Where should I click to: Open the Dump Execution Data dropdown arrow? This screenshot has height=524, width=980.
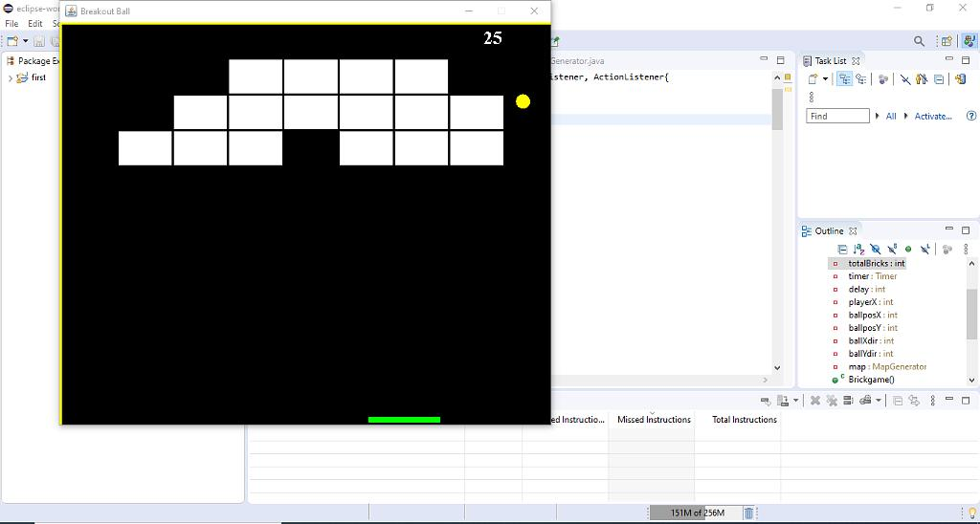coord(795,401)
